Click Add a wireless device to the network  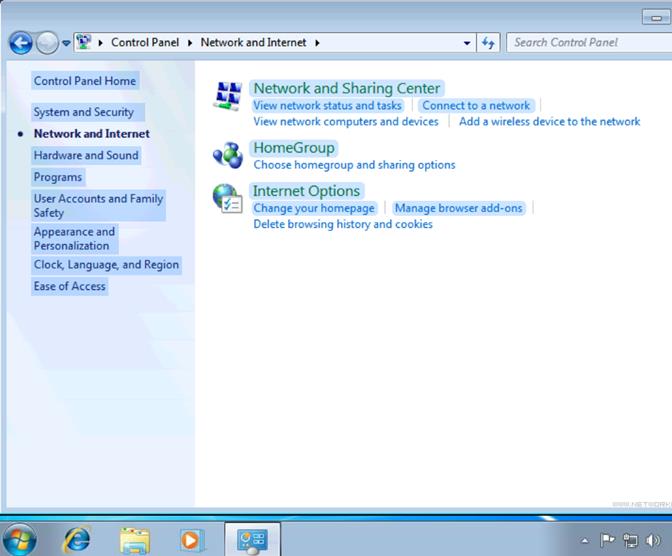tap(549, 122)
